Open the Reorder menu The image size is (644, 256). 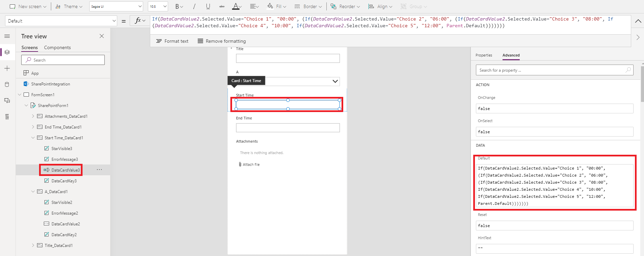pos(345,6)
